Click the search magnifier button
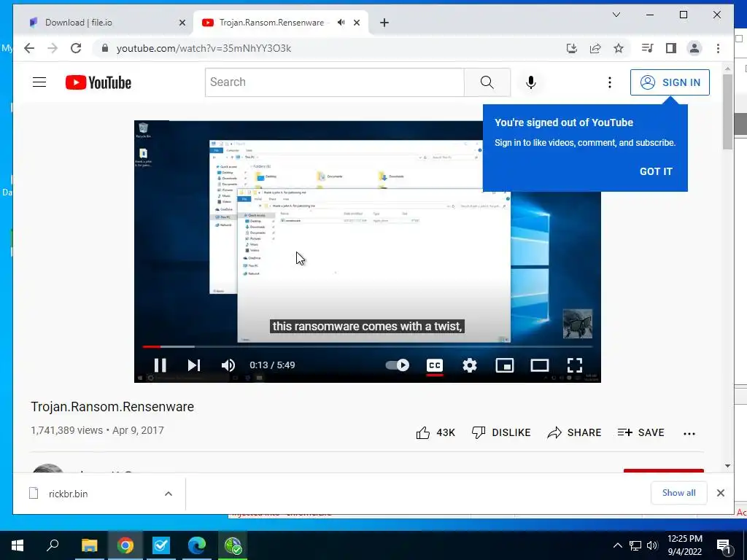The width and height of the screenshot is (747, 560). pyautogui.click(x=487, y=82)
